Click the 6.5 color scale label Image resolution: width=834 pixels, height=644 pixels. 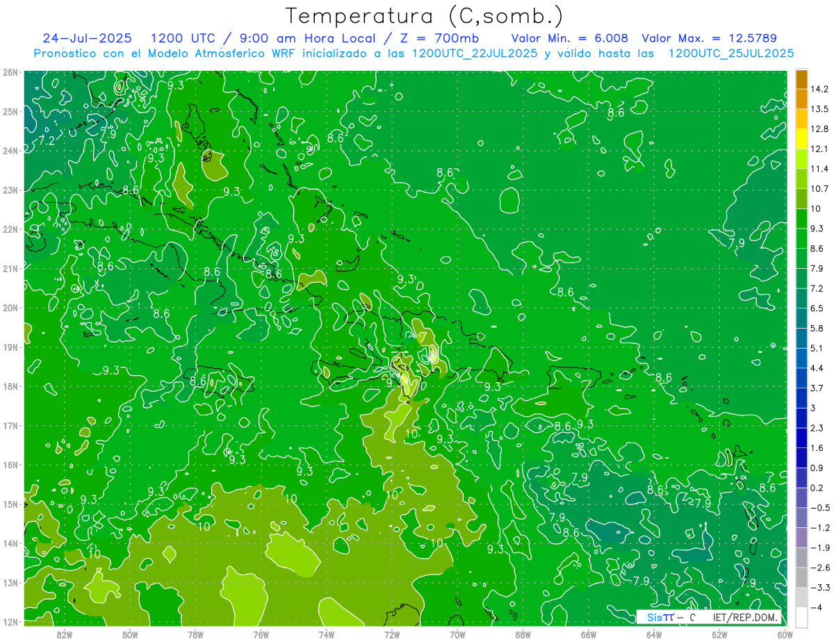[x=817, y=308]
